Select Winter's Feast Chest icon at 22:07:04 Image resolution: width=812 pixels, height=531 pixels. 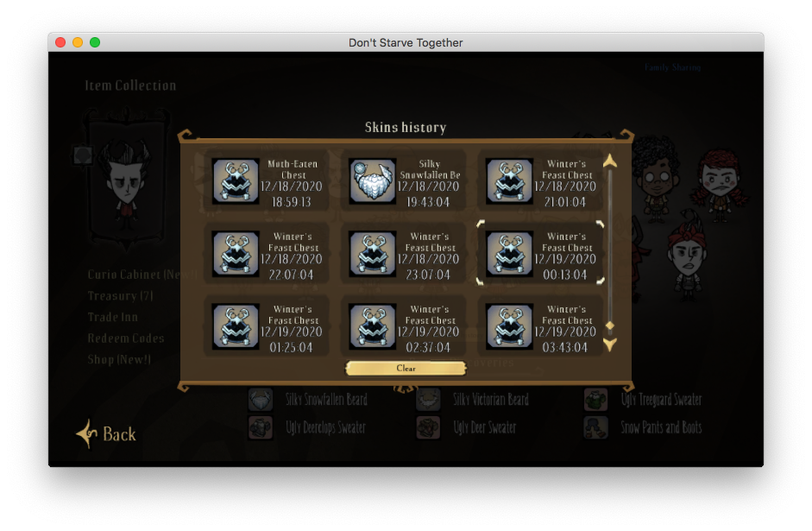(236, 253)
